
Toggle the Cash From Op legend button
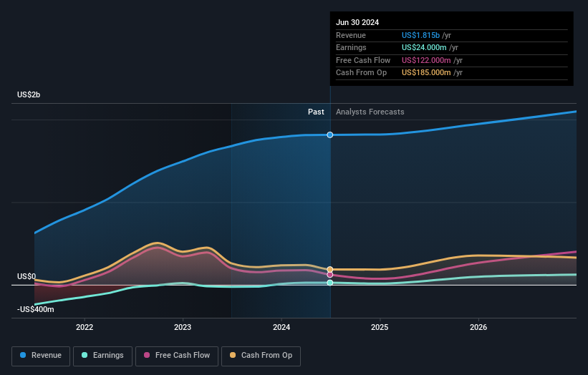point(261,356)
